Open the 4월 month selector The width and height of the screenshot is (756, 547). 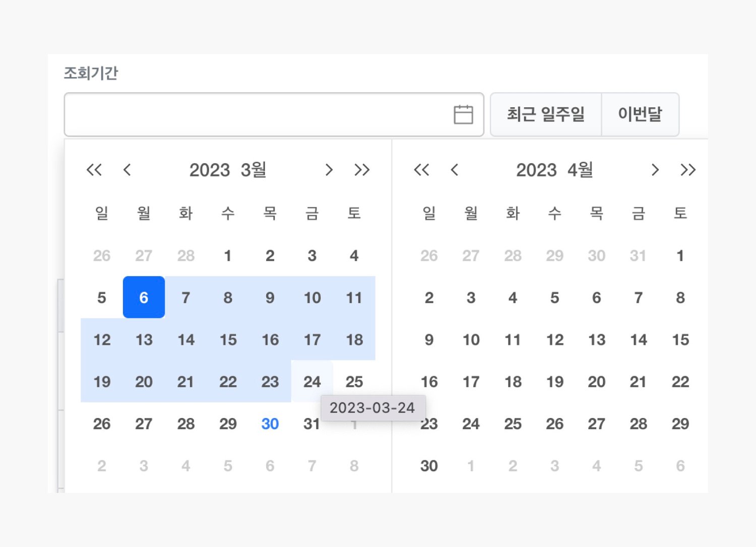(580, 170)
